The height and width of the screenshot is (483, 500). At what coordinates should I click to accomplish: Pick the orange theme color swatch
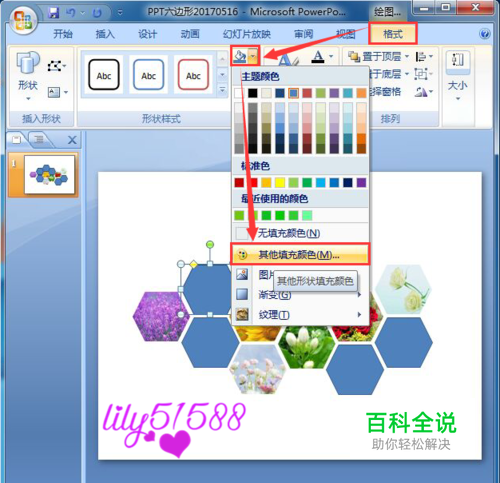(361, 93)
